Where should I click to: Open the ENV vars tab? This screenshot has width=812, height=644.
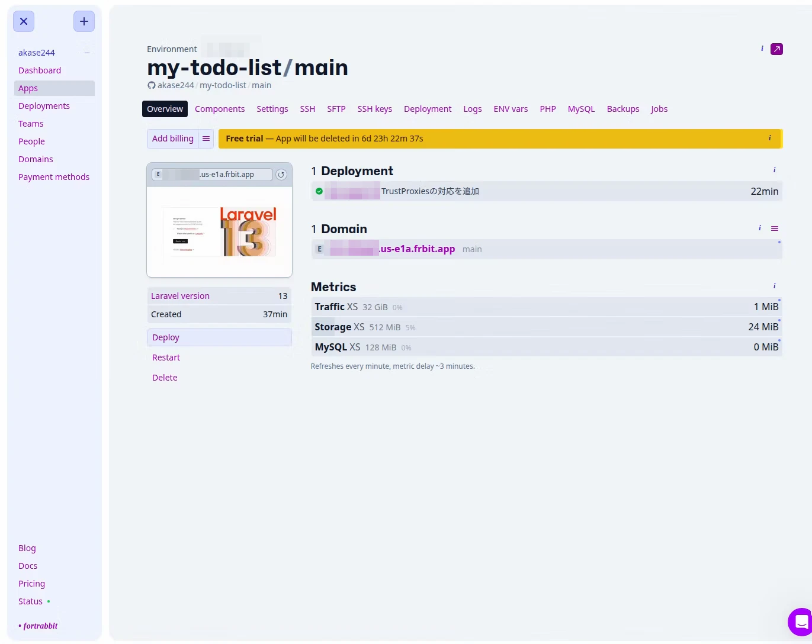click(511, 109)
